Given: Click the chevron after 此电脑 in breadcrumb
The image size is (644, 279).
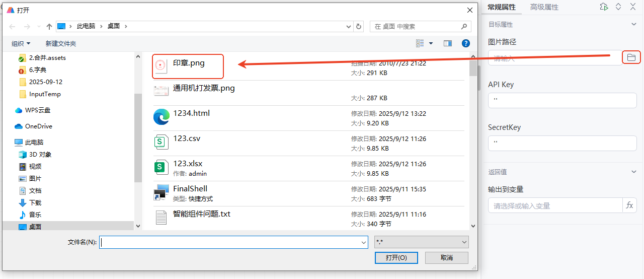Looking at the screenshot, I should tap(101, 26).
